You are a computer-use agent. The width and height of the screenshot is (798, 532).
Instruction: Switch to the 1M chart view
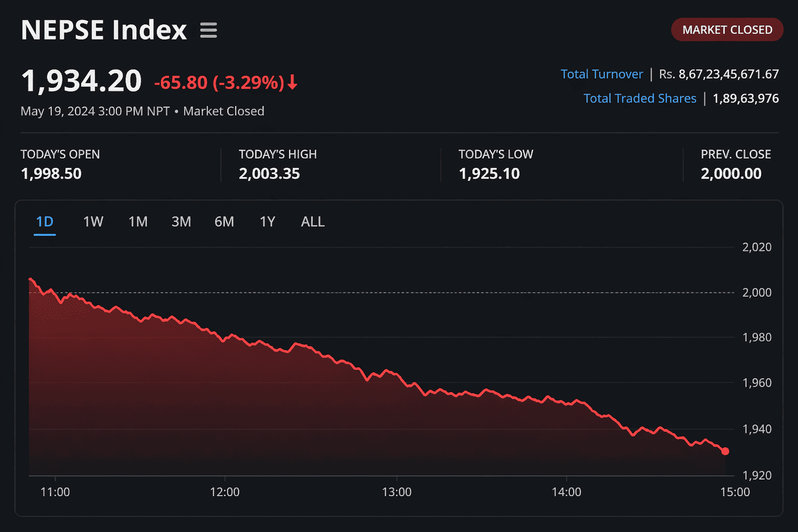click(x=138, y=221)
